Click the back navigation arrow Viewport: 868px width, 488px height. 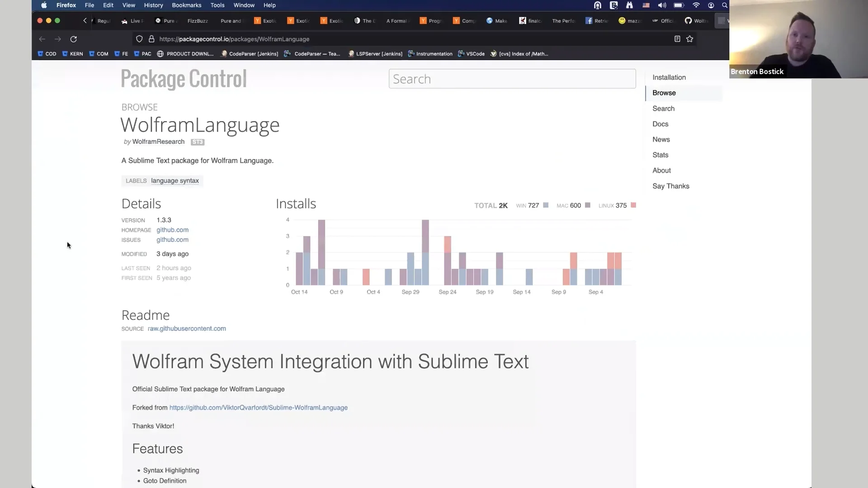[x=42, y=39]
